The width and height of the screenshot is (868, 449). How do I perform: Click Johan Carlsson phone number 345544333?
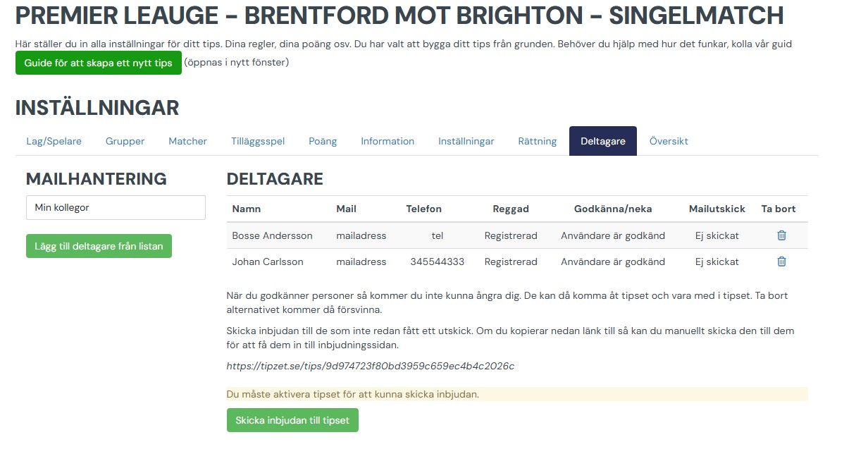pos(438,262)
